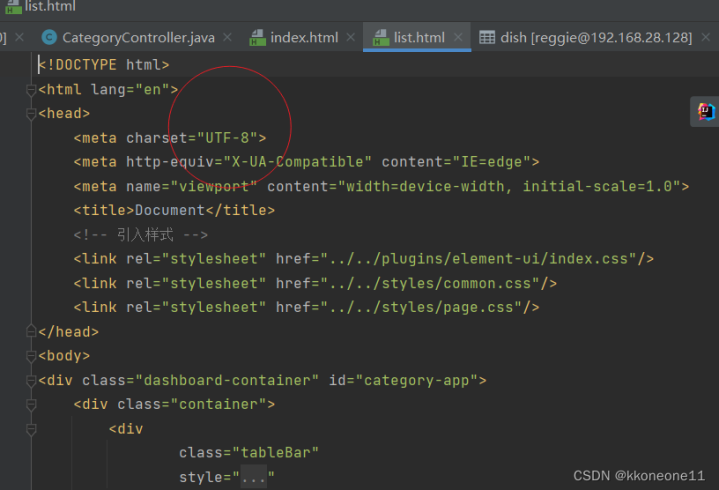Collapse the container div fold marker

pos(31,405)
